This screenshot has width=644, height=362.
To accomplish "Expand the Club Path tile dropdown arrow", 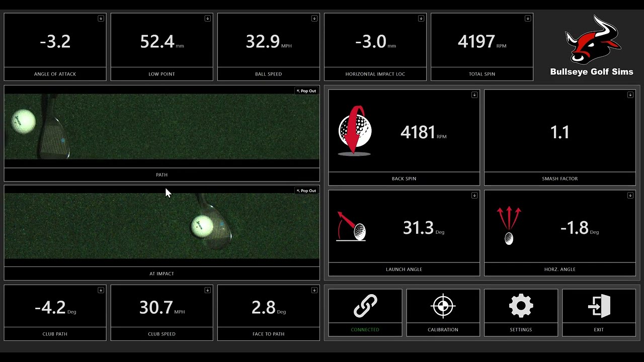I will pyautogui.click(x=101, y=290).
